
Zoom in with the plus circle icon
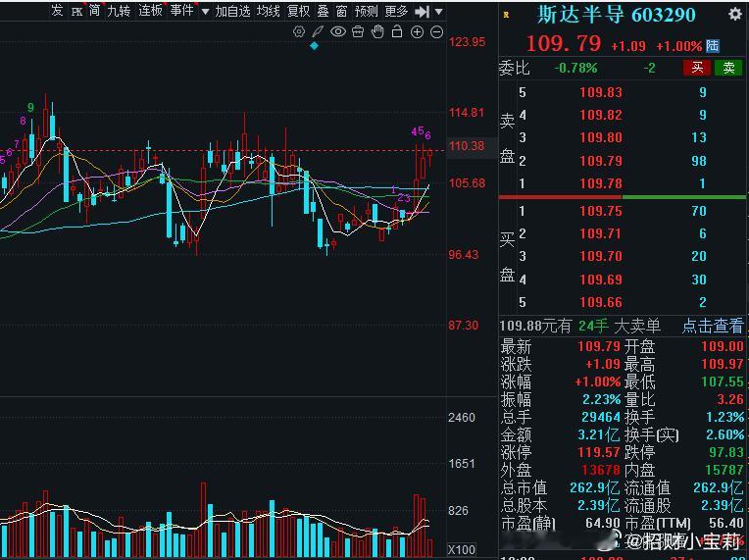pos(417,32)
